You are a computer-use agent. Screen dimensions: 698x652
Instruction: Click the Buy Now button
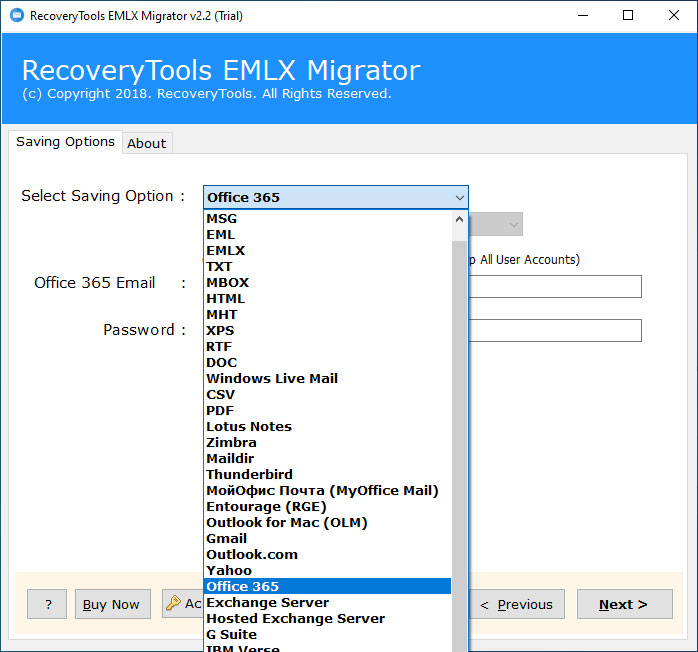click(113, 604)
